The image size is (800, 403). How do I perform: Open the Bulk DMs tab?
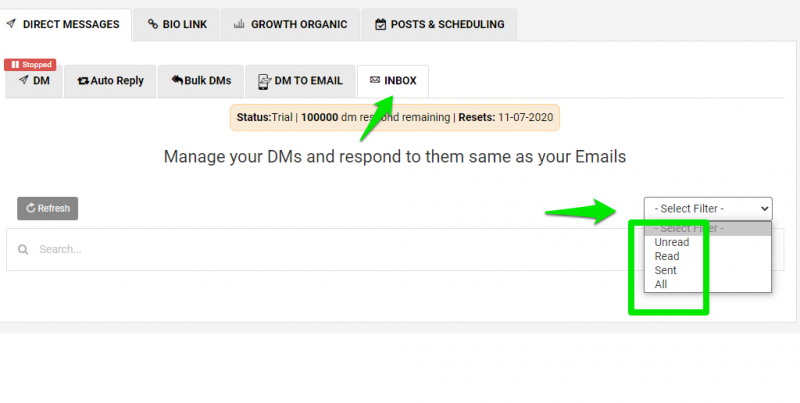[x=201, y=81]
